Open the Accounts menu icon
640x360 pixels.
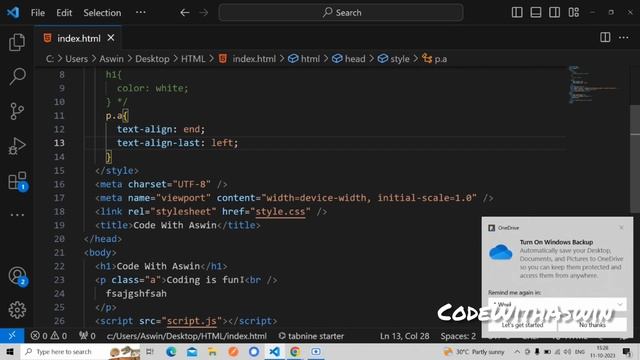click(x=17, y=276)
